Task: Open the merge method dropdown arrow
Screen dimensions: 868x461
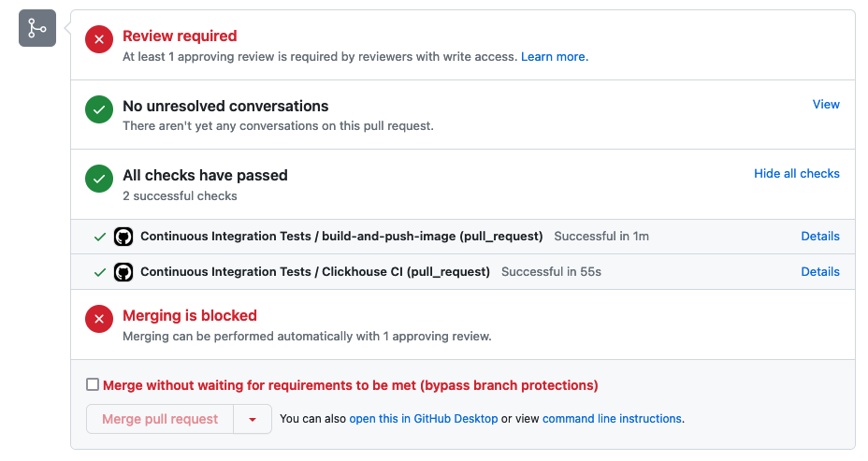Action: coord(253,419)
